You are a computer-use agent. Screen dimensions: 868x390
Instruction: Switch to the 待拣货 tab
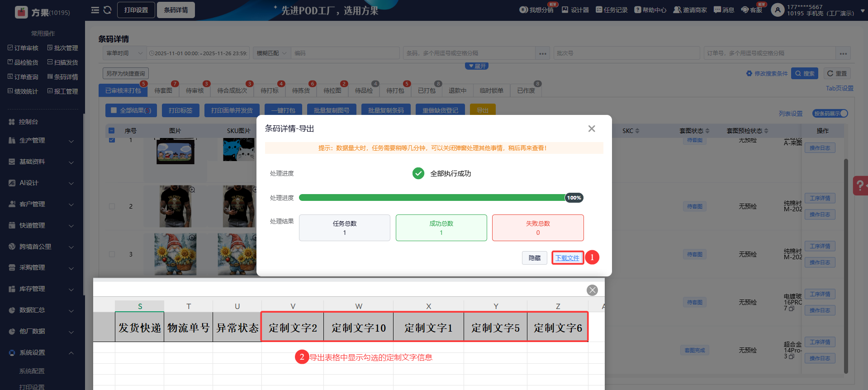301,90
